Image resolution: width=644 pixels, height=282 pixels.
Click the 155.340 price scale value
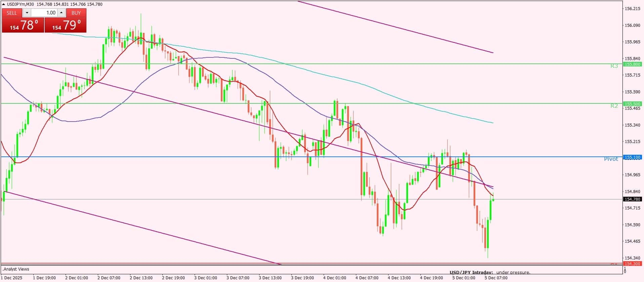[x=632, y=125]
